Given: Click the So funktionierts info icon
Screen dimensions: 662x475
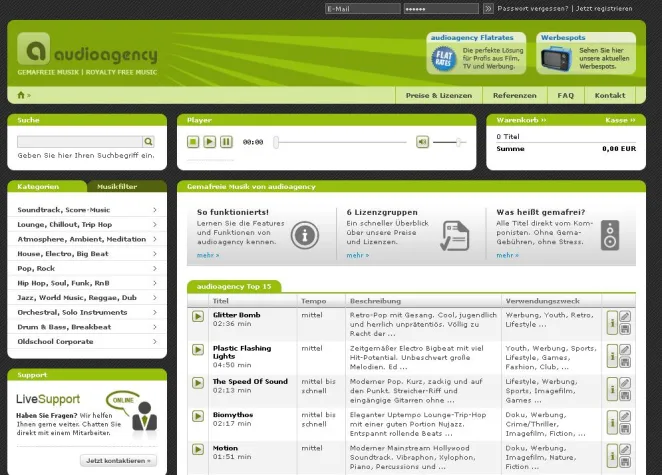Looking at the screenshot, I should [305, 236].
